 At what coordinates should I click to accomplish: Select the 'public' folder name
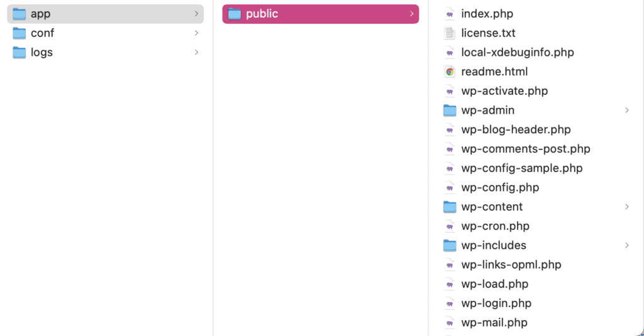point(262,14)
